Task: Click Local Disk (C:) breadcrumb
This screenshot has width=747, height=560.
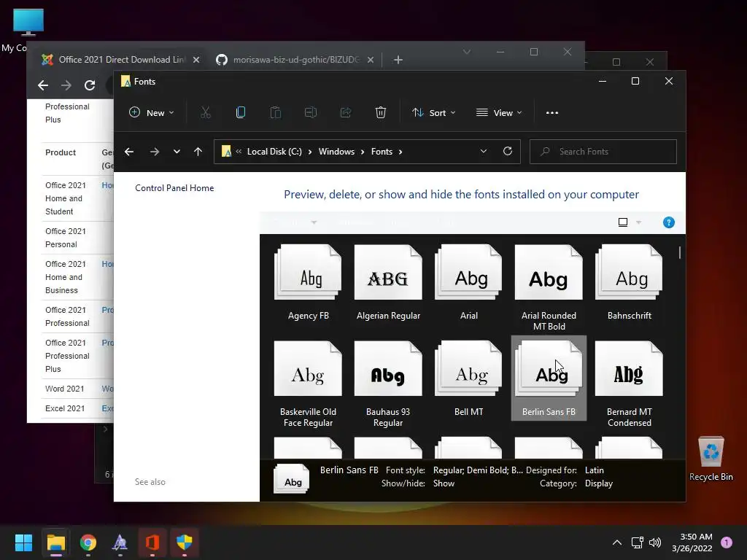Action: [274, 152]
